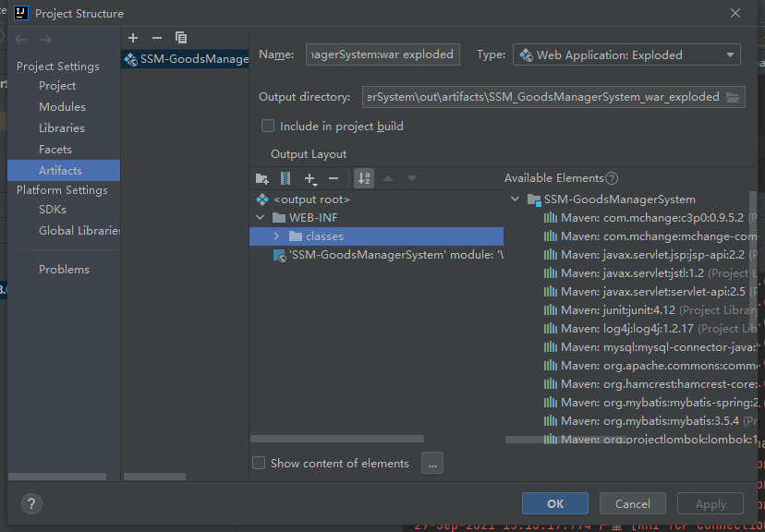765x532 pixels.
Task: Toggle Sort Elements by Names and Types
Action: coord(364,178)
